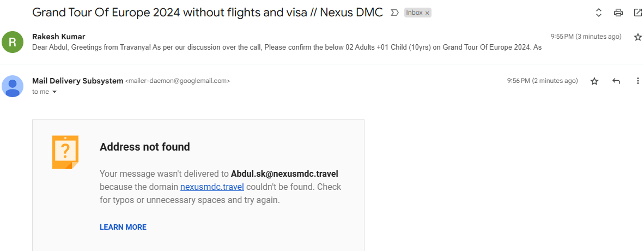
Task: Click Rakesh Kumar's green R avatar
Action: click(13, 42)
